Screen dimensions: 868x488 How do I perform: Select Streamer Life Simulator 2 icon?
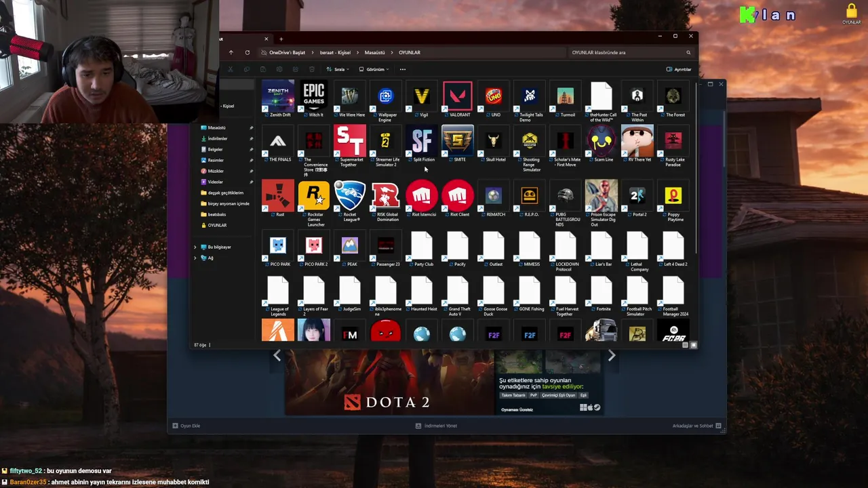[386, 146]
